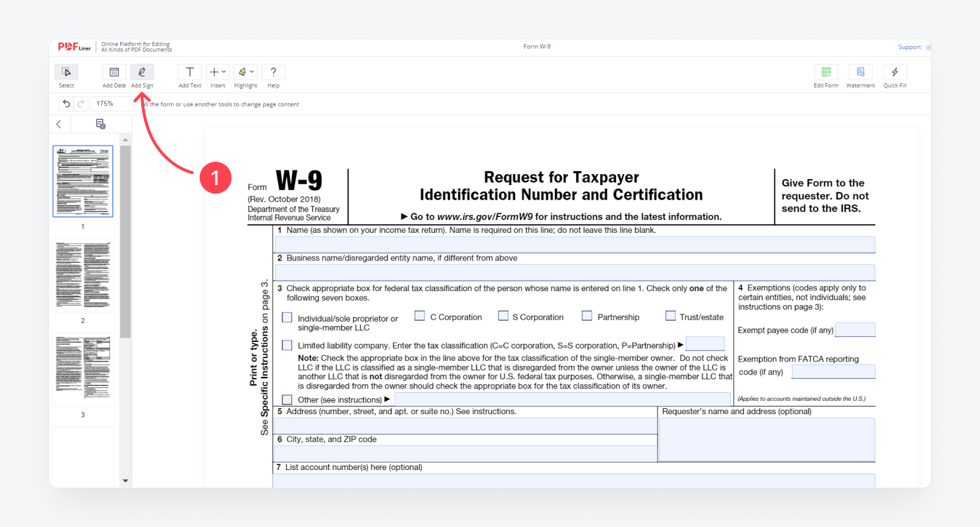Click the line 1 Name field

pyautogui.click(x=575, y=245)
